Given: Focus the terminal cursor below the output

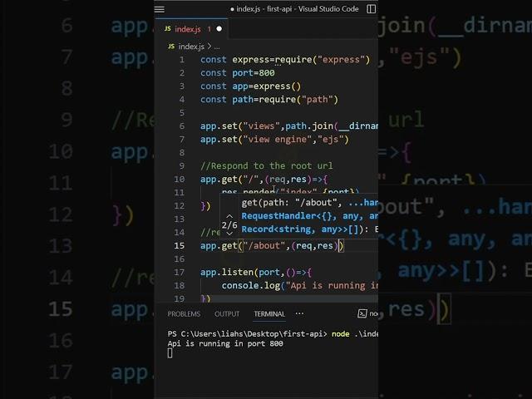Looking at the screenshot, I should (170, 353).
